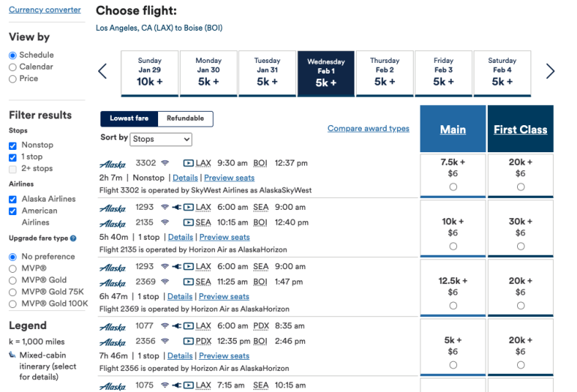Image resolution: width=577 pixels, height=392 pixels.
Task: Click Preview seats for flight 3302
Action: [x=229, y=178]
